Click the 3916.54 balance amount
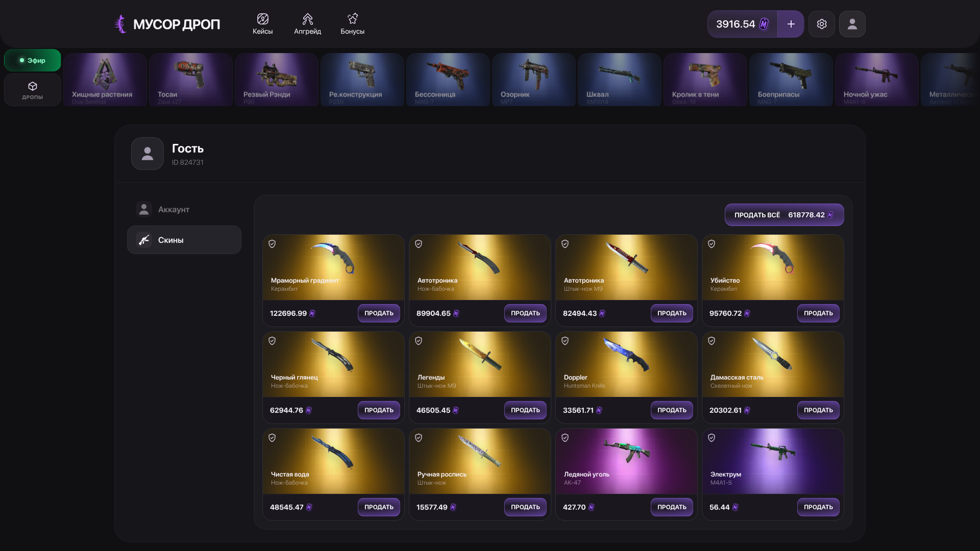Viewport: 980px width, 551px height. [x=736, y=24]
